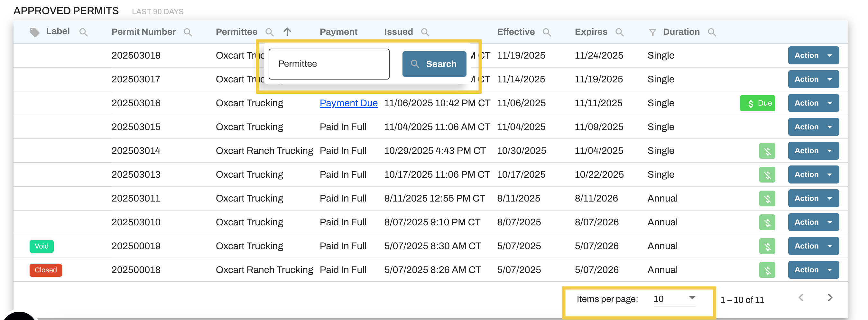Open search for the Label column
The height and width of the screenshot is (320, 868).
pyautogui.click(x=84, y=33)
